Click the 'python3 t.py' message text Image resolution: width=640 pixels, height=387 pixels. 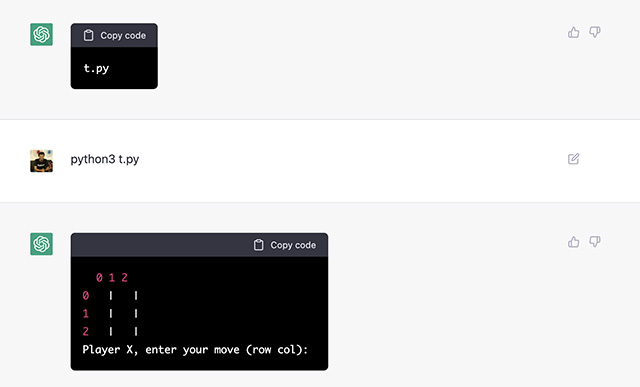(x=105, y=159)
